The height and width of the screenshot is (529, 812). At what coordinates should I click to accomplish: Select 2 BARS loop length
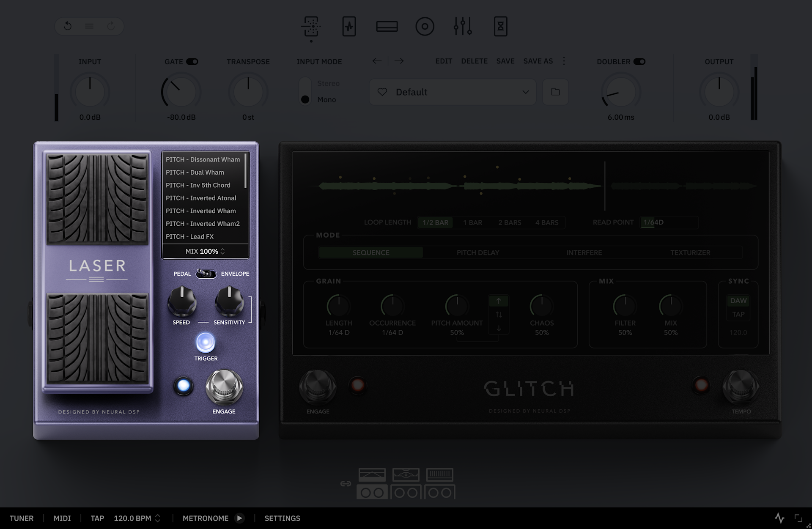tap(510, 222)
